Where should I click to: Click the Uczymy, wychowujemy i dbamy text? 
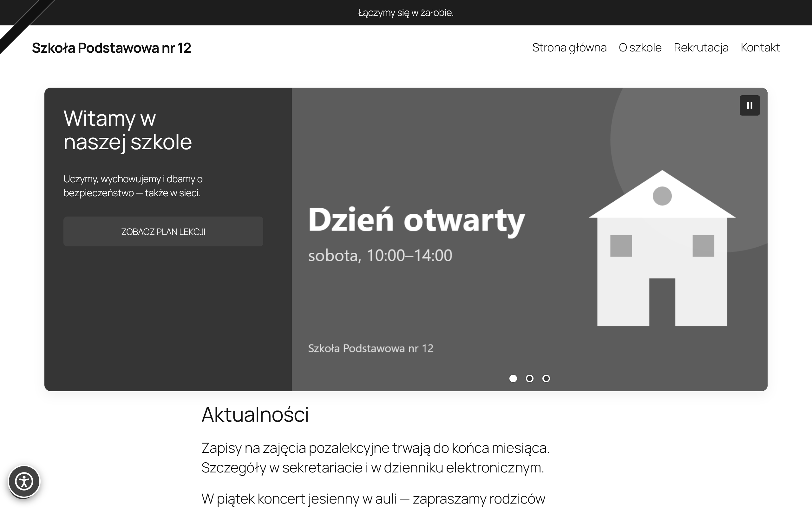(133, 186)
